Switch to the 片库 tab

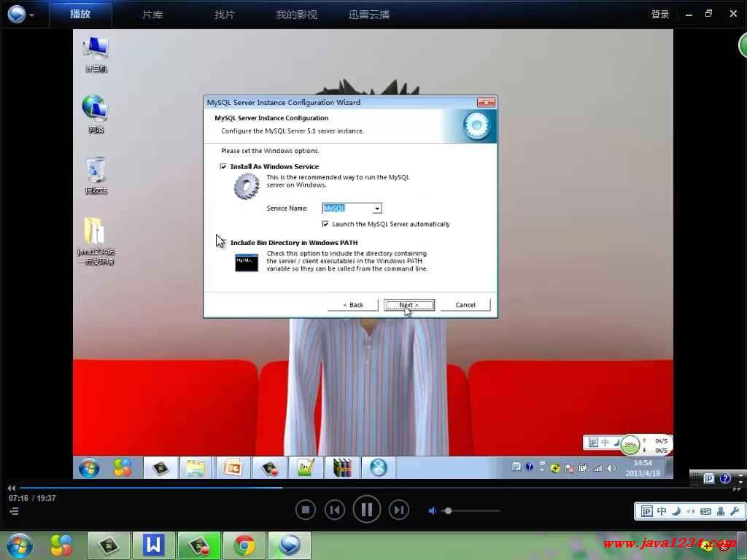[x=152, y=15]
